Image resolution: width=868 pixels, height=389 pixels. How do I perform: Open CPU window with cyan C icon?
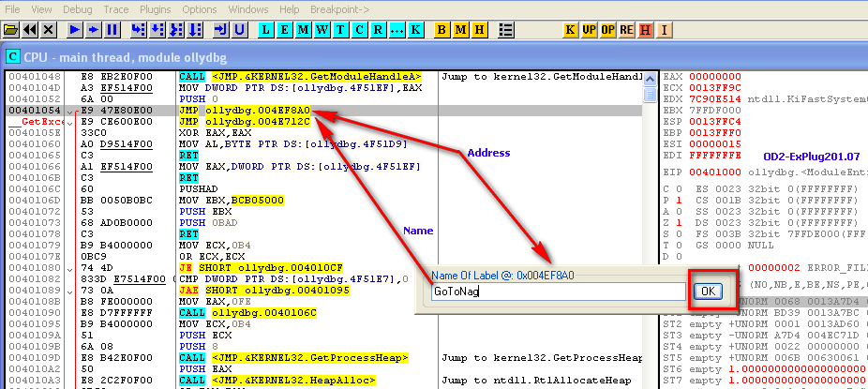tap(360, 30)
